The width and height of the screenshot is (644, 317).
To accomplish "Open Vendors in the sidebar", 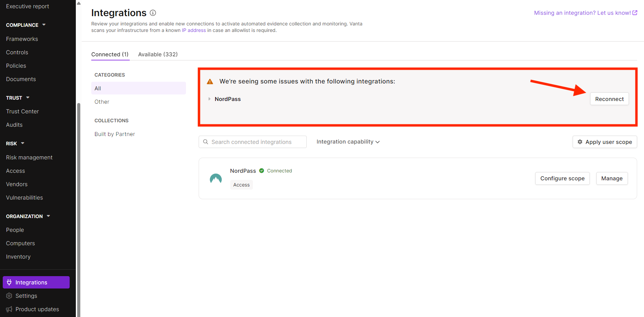I will tap(17, 184).
